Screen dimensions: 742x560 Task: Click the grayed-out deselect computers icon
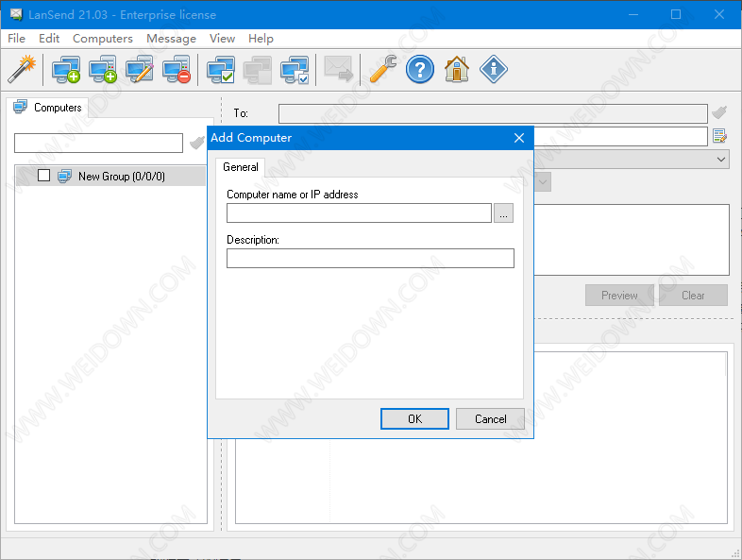pos(258,70)
